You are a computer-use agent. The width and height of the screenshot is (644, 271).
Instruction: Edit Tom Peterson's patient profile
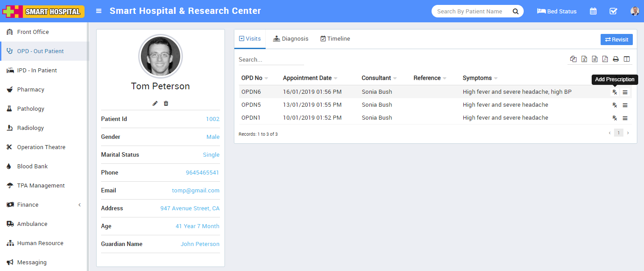[155, 103]
